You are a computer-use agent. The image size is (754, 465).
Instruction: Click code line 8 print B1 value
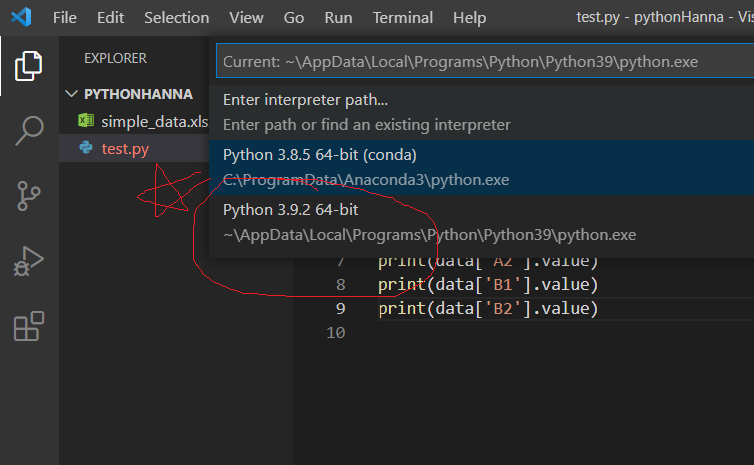(x=488, y=284)
